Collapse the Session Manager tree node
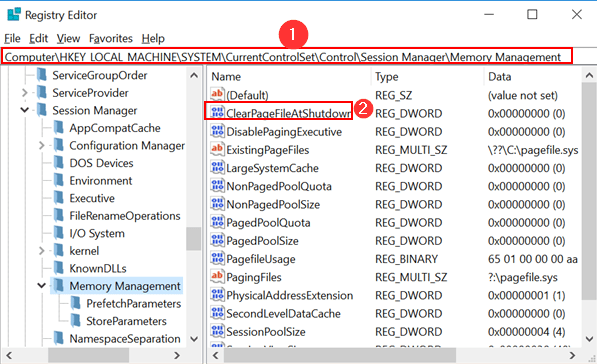 click(25, 110)
